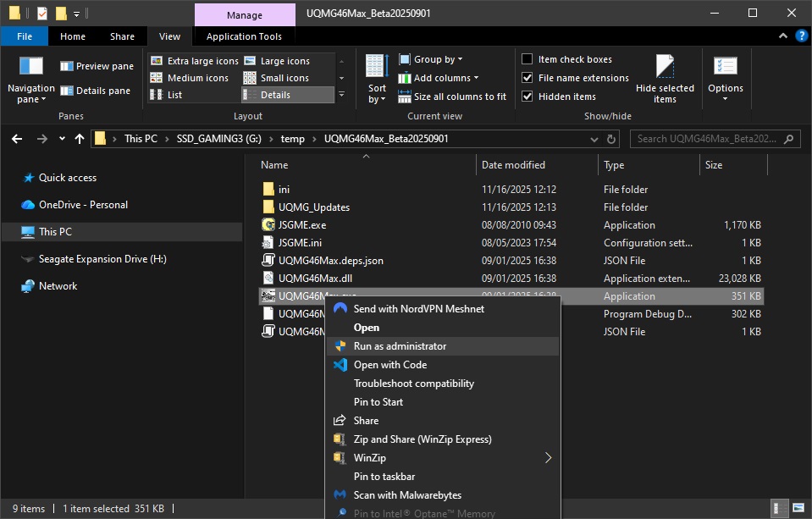Select Zip and Share (WinZip Express)
The height and width of the screenshot is (519, 812).
pos(443,439)
